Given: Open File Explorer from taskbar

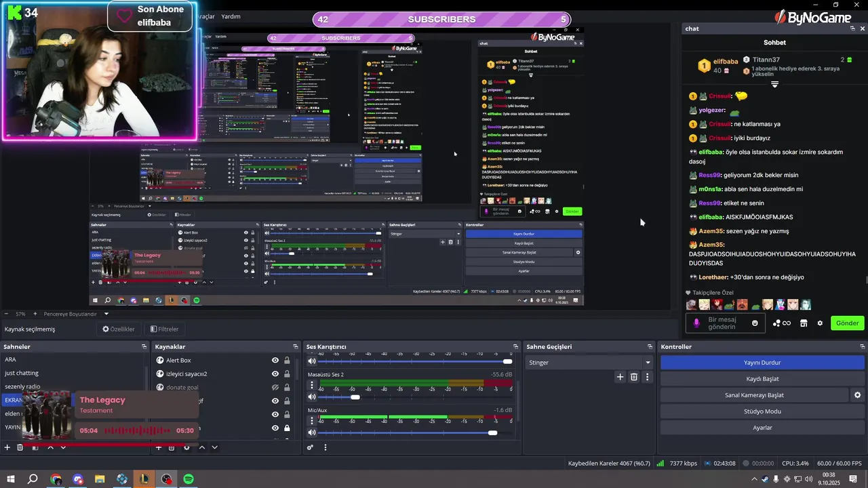Looking at the screenshot, I should coord(100,479).
